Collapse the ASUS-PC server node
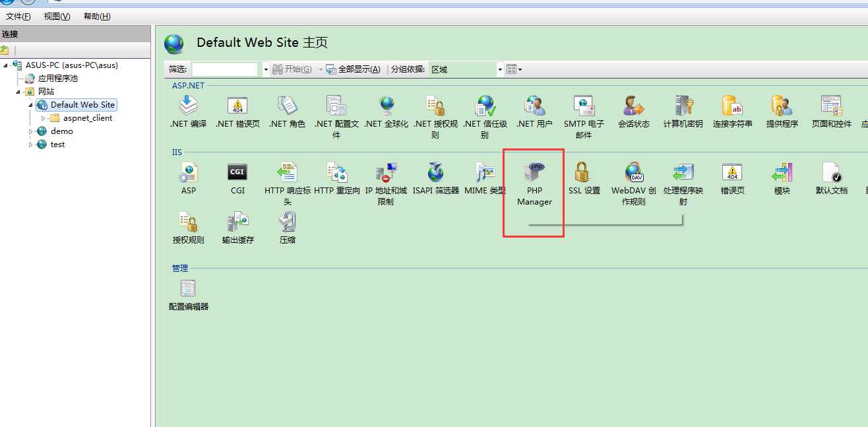The width and height of the screenshot is (868, 427). point(5,65)
